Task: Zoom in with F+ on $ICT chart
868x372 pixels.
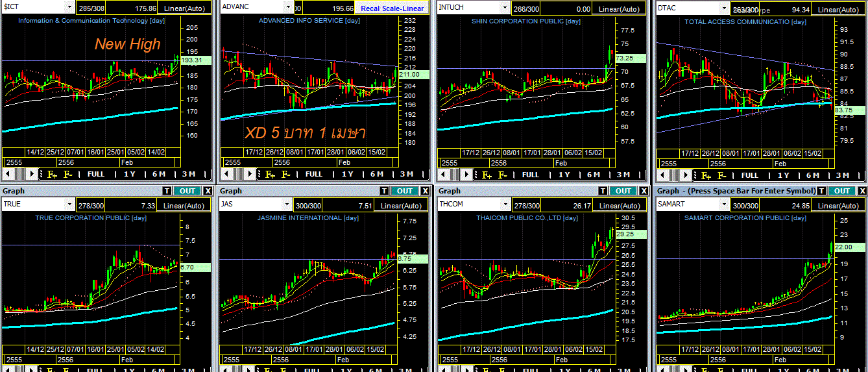Action: (x=52, y=174)
